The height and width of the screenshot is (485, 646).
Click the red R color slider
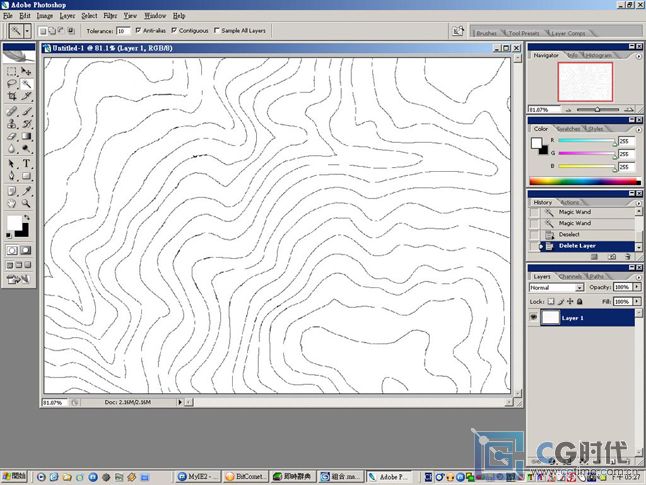click(586, 141)
